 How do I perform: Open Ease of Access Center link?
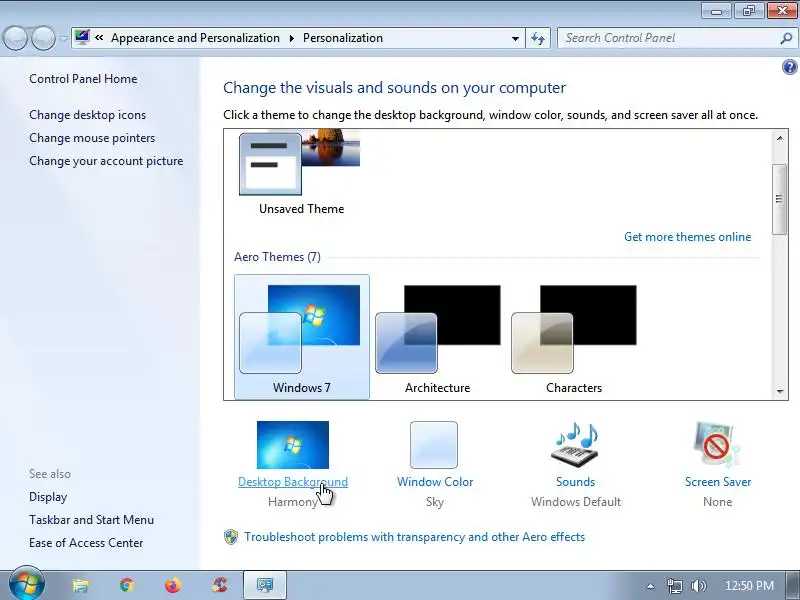pyautogui.click(x=86, y=542)
